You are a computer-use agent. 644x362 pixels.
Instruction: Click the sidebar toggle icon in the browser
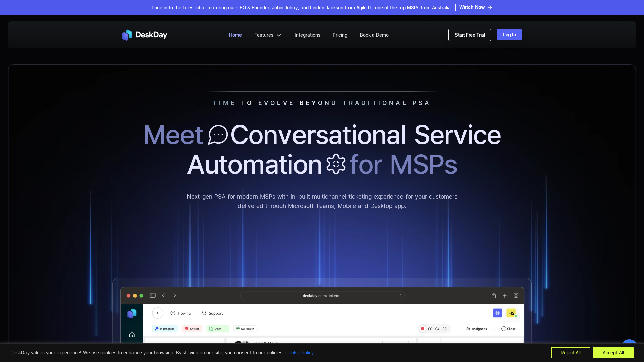click(153, 295)
